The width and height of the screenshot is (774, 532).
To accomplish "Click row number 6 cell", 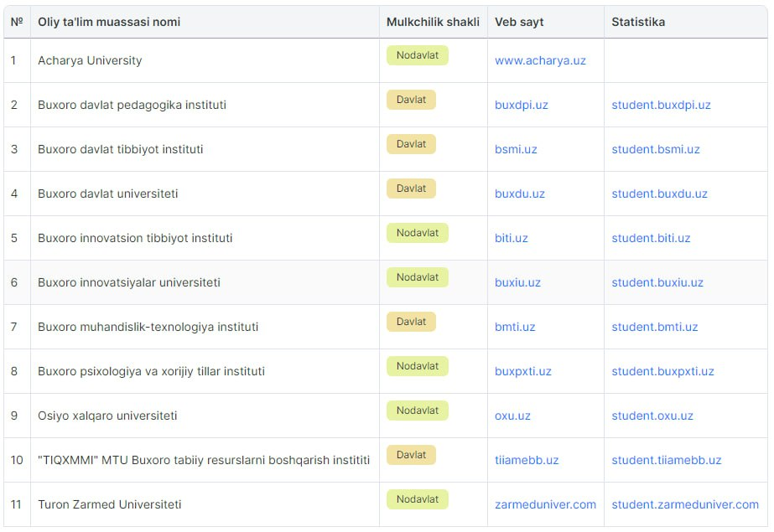I will pyautogui.click(x=18, y=282).
